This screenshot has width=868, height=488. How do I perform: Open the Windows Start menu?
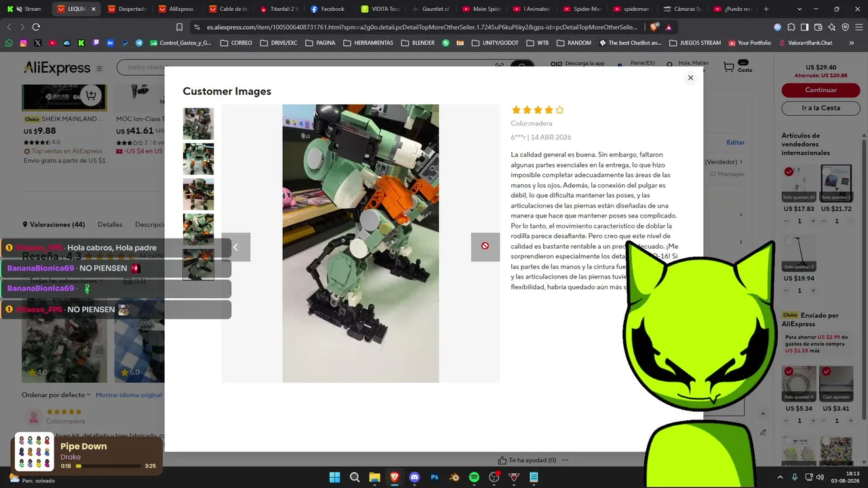pyautogui.click(x=335, y=477)
